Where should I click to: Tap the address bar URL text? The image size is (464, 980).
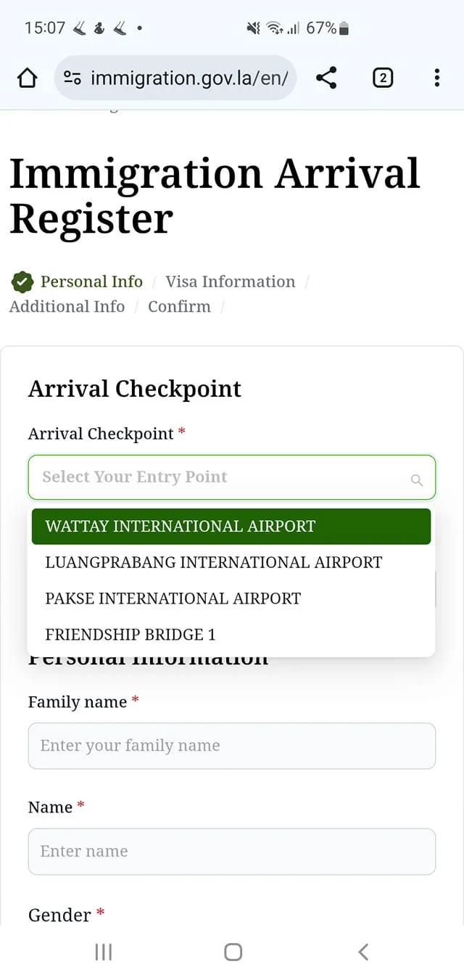(x=189, y=78)
